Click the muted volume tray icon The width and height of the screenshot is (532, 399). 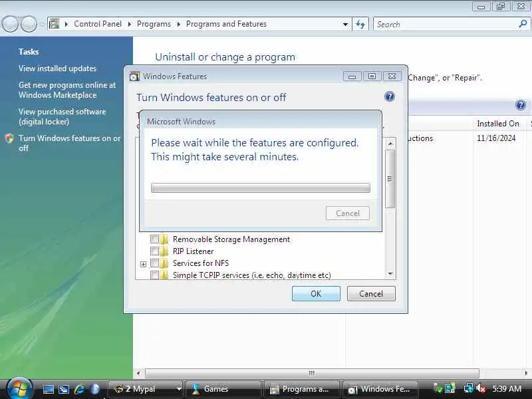(481, 388)
